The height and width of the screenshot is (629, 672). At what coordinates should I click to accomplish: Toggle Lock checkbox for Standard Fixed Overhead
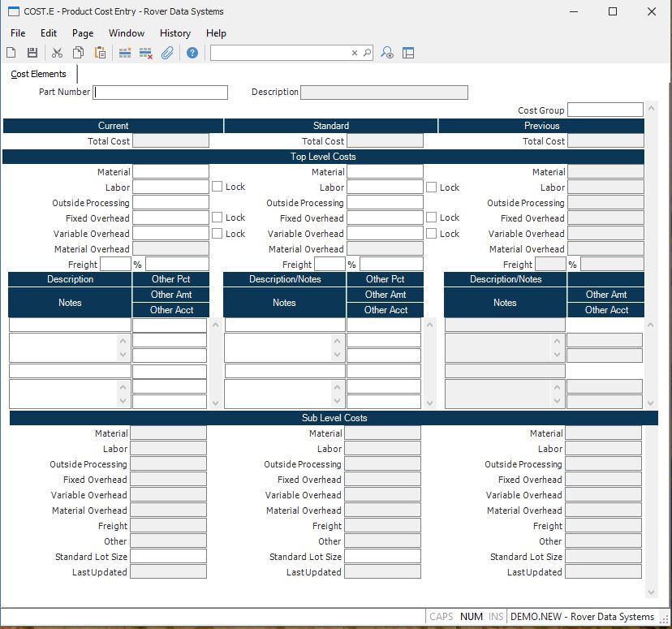click(x=431, y=218)
